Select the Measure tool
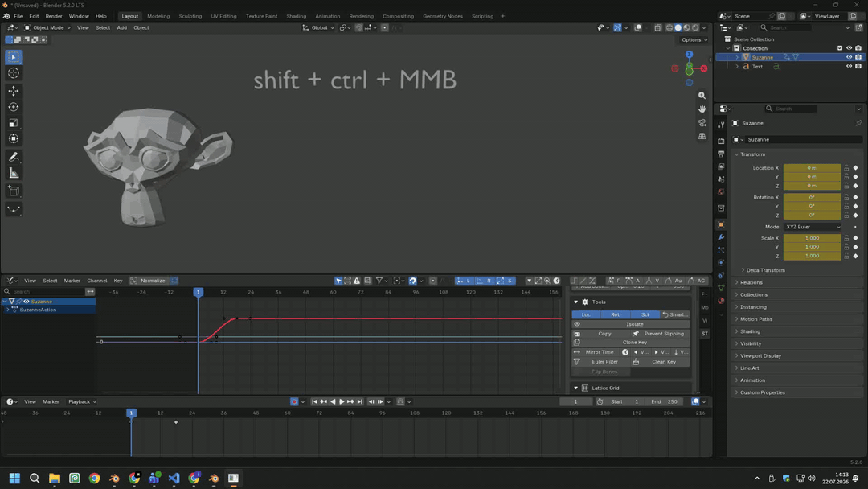Screen dimensions: 868x489 click(14, 174)
